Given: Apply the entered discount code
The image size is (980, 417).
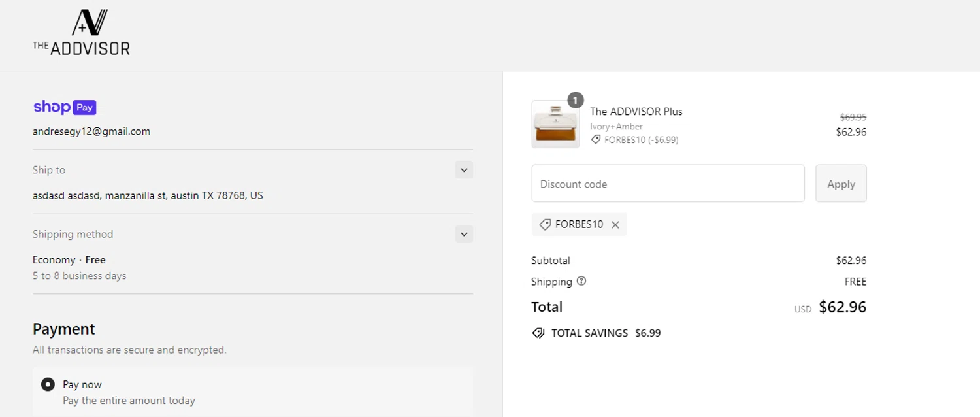Looking at the screenshot, I should point(841,184).
